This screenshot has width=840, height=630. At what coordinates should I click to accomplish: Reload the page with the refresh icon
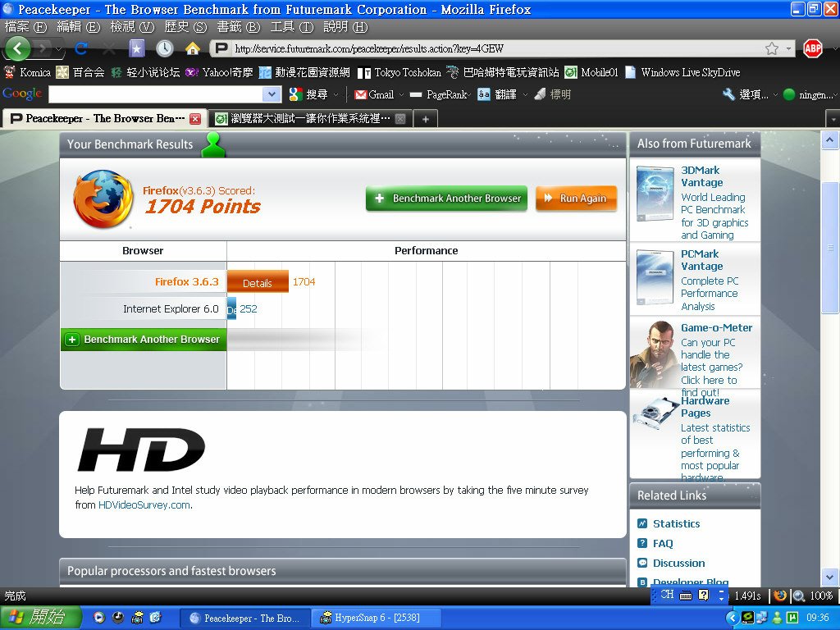coord(81,48)
